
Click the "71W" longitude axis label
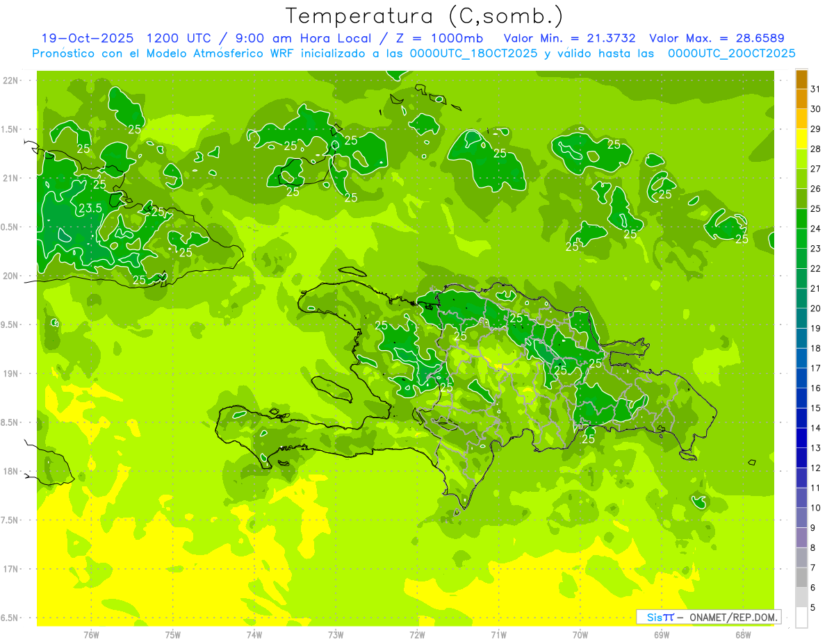(498, 635)
